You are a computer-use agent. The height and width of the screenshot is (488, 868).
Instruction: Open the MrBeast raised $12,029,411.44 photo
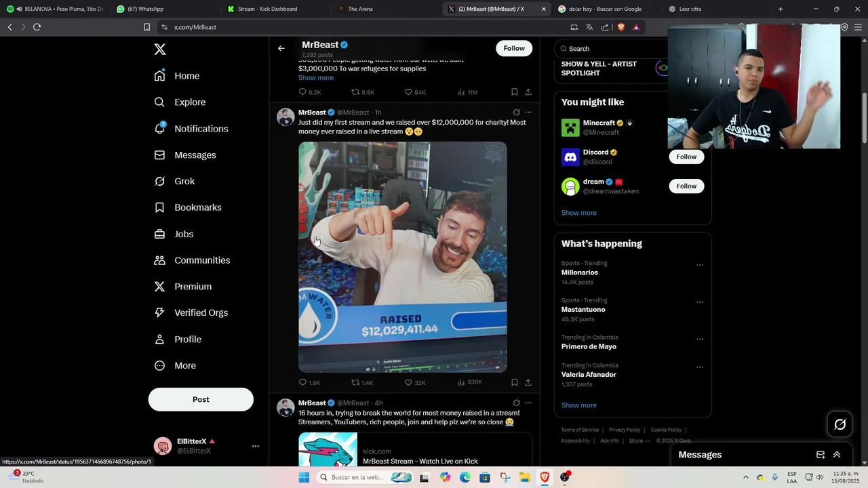(x=403, y=257)
